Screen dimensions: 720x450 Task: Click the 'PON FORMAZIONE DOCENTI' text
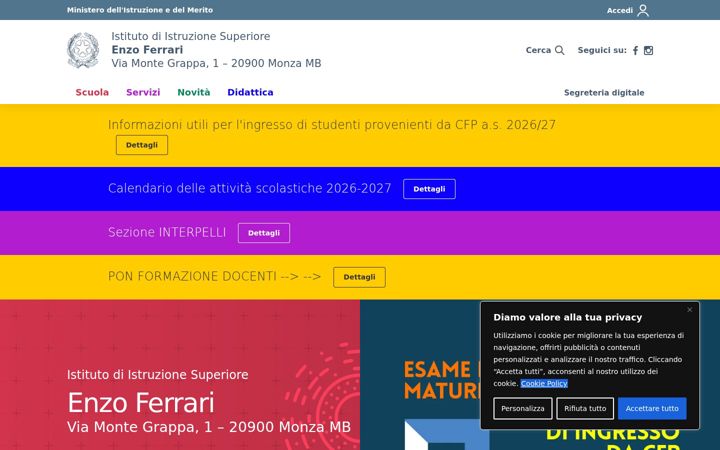pos(192,276)
